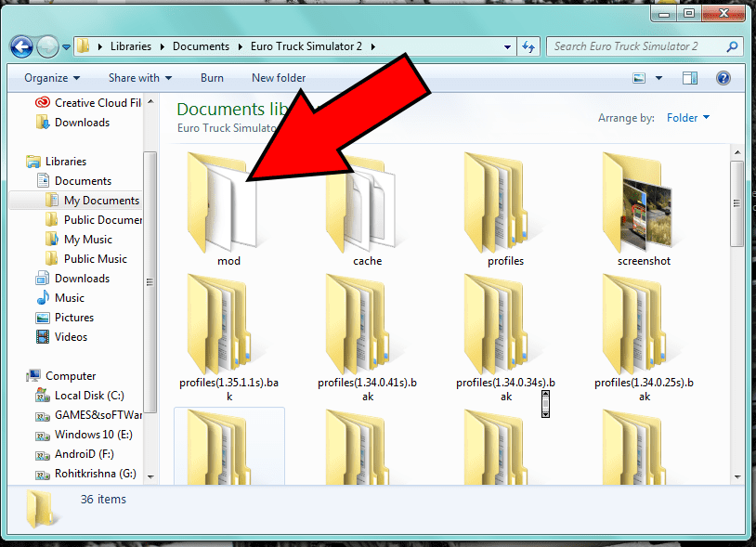
Task: Select Rohitkrishna (G:) drive
Action: (85, 474)
